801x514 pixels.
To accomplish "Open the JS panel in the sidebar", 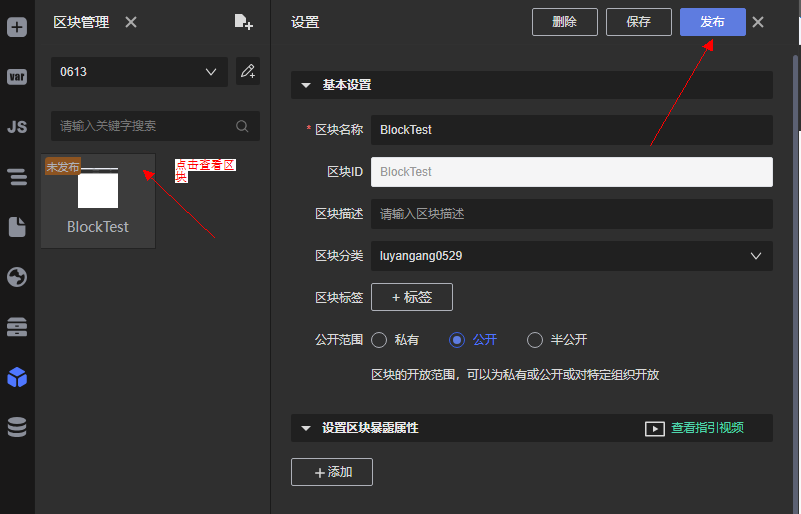I will pyautogui.click(x=17, y=127).
